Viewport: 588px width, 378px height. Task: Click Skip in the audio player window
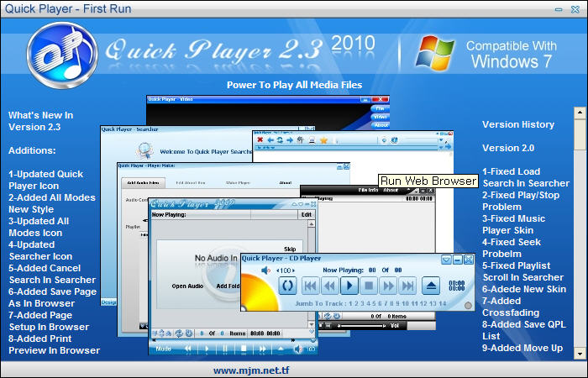click(290, 249)
